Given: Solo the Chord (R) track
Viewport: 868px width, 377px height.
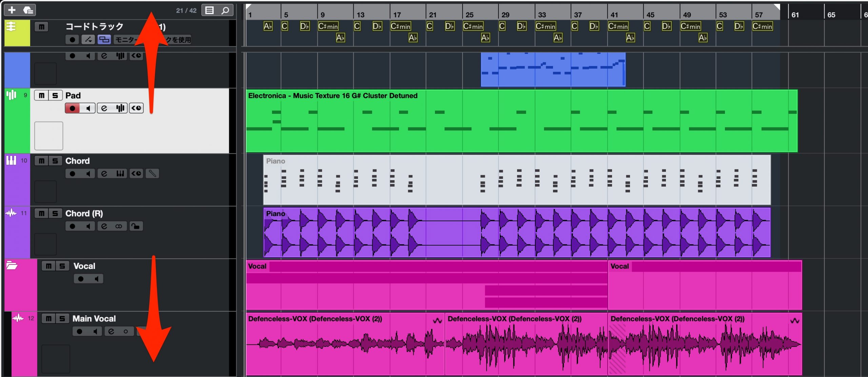Looking at the screenshot, I should [55, 213].
